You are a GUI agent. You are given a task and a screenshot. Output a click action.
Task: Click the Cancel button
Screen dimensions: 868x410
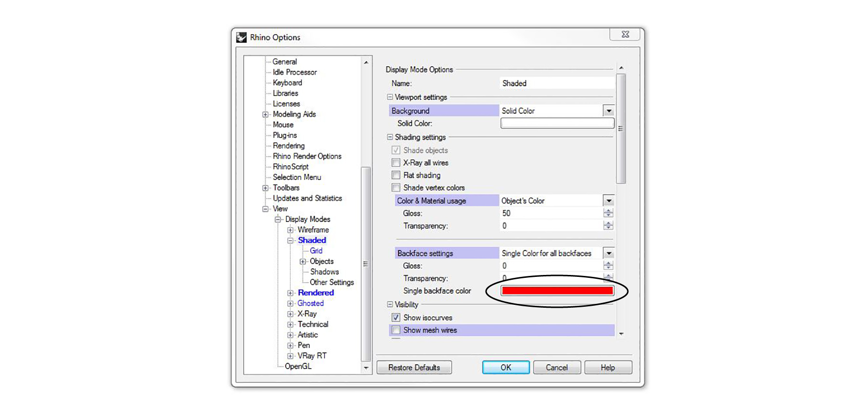coord(557,368)
